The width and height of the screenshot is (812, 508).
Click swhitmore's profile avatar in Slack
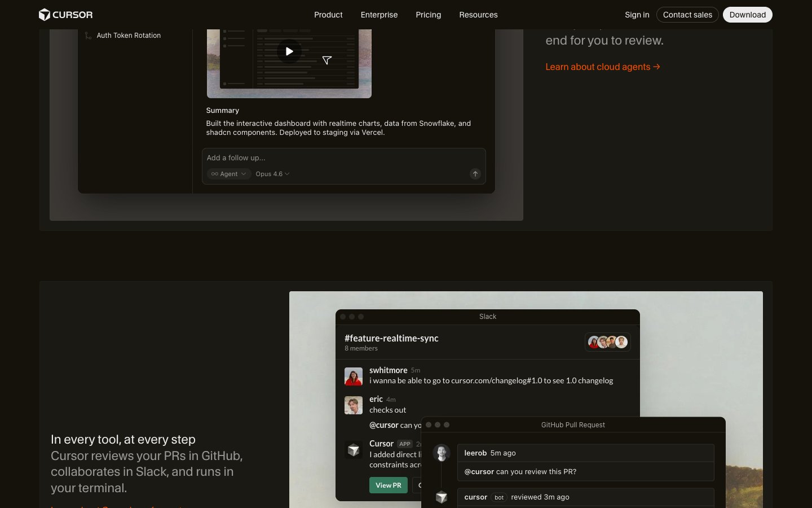click(x=354, y=376)
